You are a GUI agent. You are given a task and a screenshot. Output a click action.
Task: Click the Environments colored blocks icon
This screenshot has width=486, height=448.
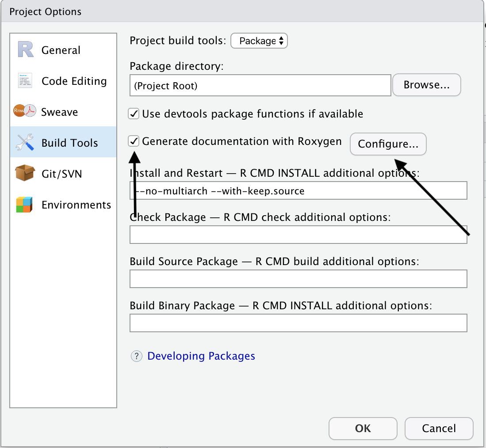pyautogui.click(x=25, y=205)
